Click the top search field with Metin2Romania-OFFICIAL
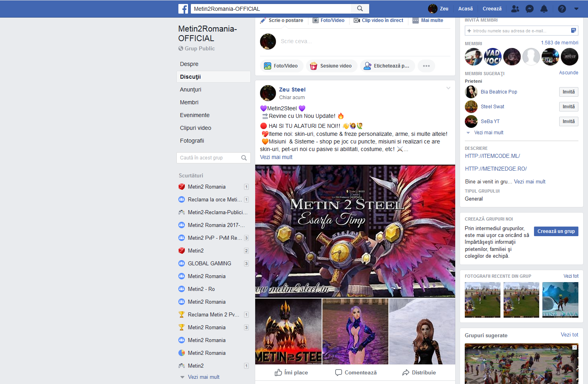Viewport: 588px width, 384px height. click(x=270, y=8)
